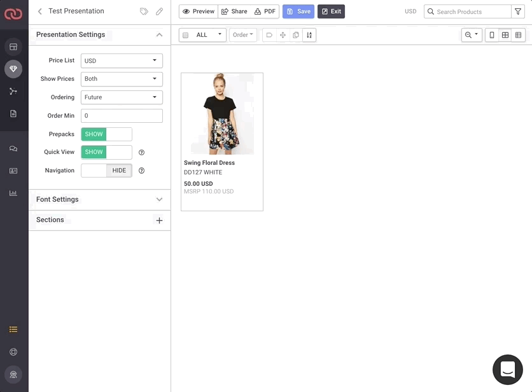This screenshot has height=392, width=532.
Task: Open the bar chart reports icon
Action: [13, 193]
